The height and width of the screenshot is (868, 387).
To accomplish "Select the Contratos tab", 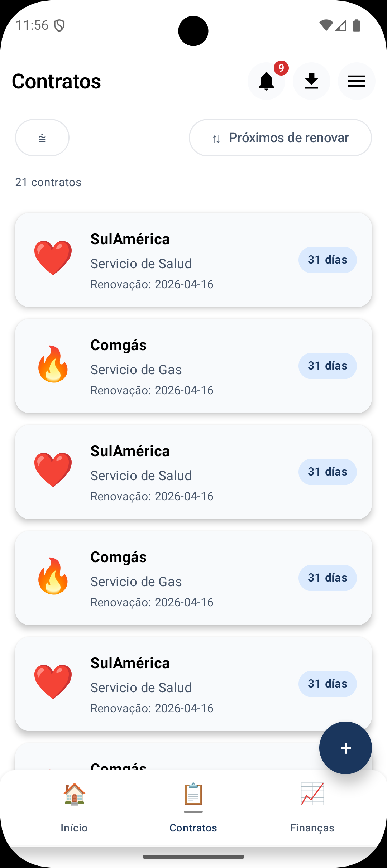I will [x=193, y=808].
